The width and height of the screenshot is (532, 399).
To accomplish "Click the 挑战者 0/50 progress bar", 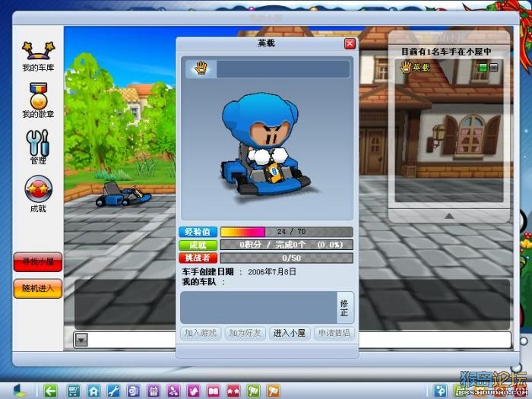I will click(x=287, y=258).
